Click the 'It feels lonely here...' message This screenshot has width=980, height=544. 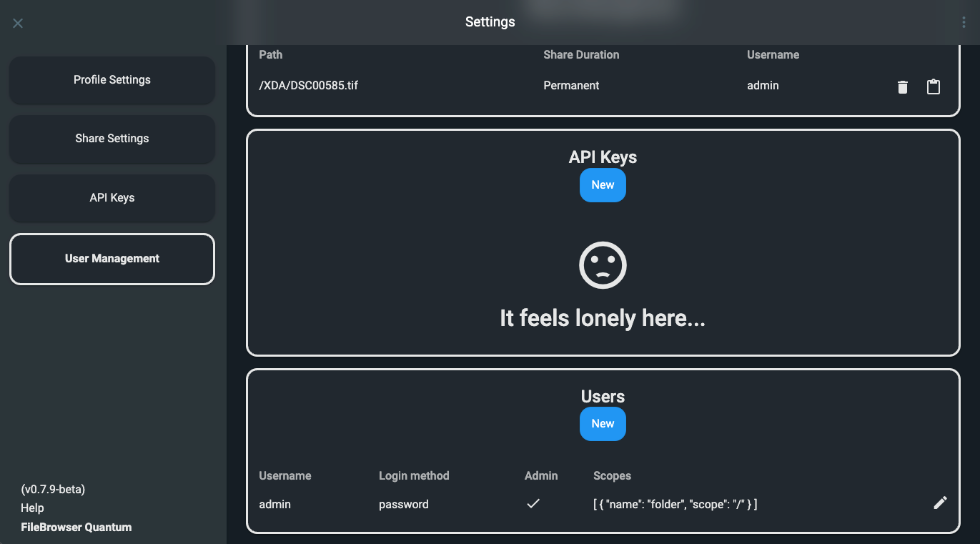pos(603,318)
